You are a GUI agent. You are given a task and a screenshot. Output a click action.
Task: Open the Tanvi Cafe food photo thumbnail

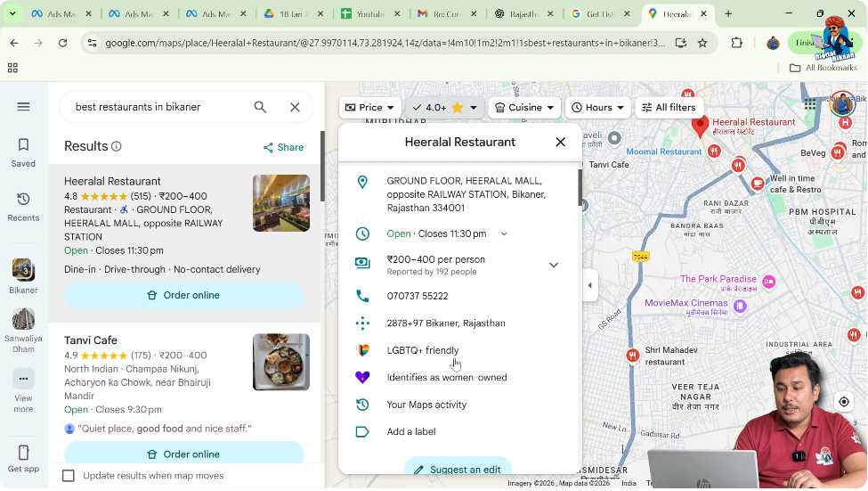[281, 362]
